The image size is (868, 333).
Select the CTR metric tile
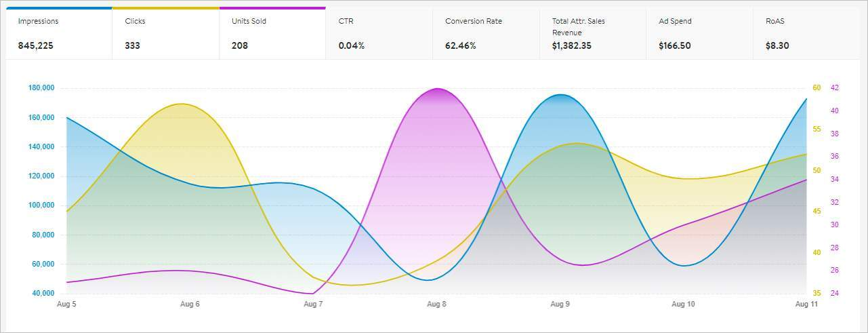click(379, 33)
